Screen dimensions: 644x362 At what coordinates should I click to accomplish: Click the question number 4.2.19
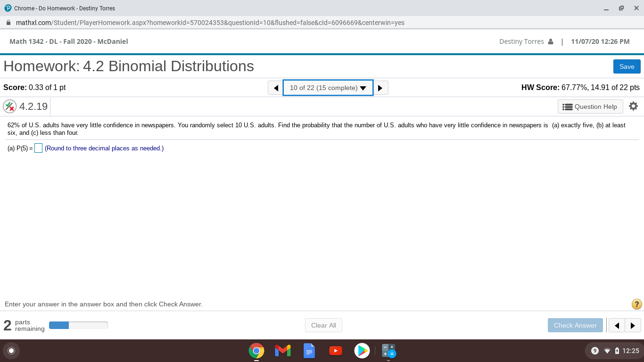(x=33, y=107)
